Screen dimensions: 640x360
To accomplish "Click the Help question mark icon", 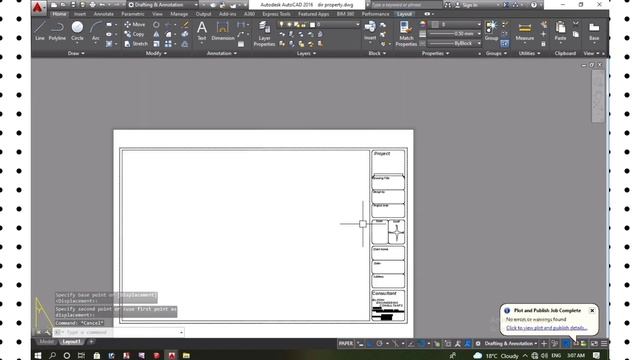I will tap(534, 5).
